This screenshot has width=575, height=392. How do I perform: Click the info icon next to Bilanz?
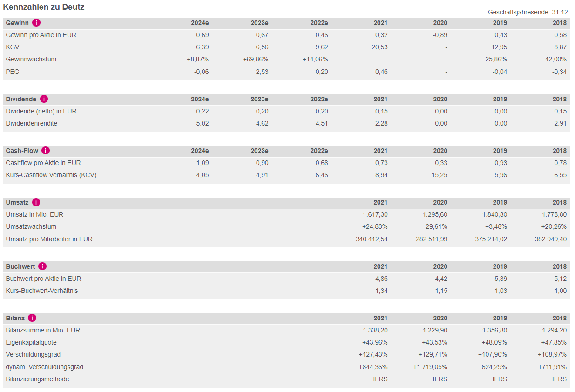tap(32, 318)
